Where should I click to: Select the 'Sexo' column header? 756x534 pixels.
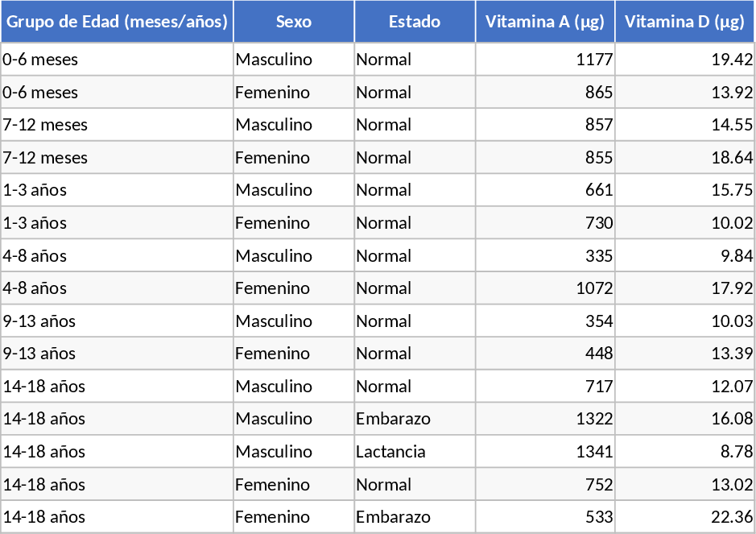294,22
